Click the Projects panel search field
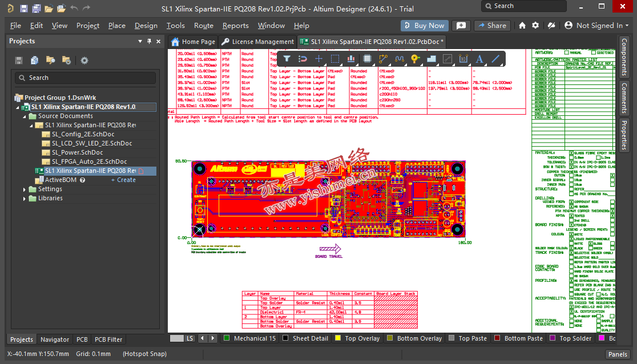 point(85,78)
